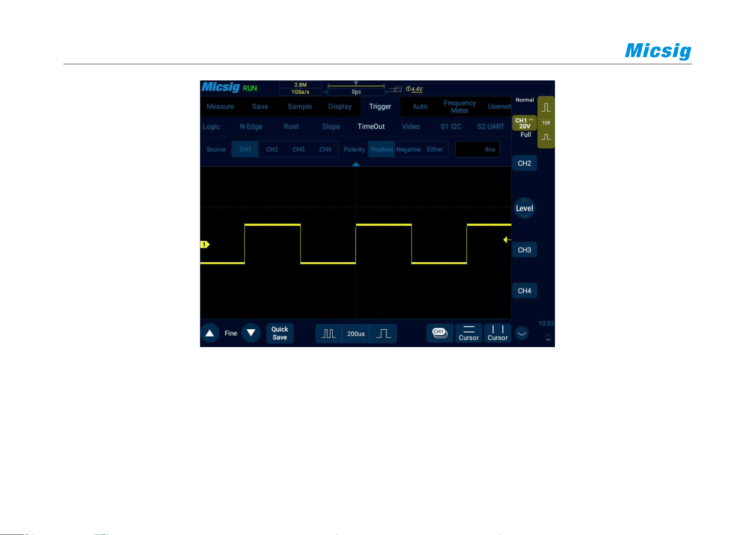The width and height of the screenshot is (756, 535).
Task: Set trigger source to CH1
Action: coord(245,150)
